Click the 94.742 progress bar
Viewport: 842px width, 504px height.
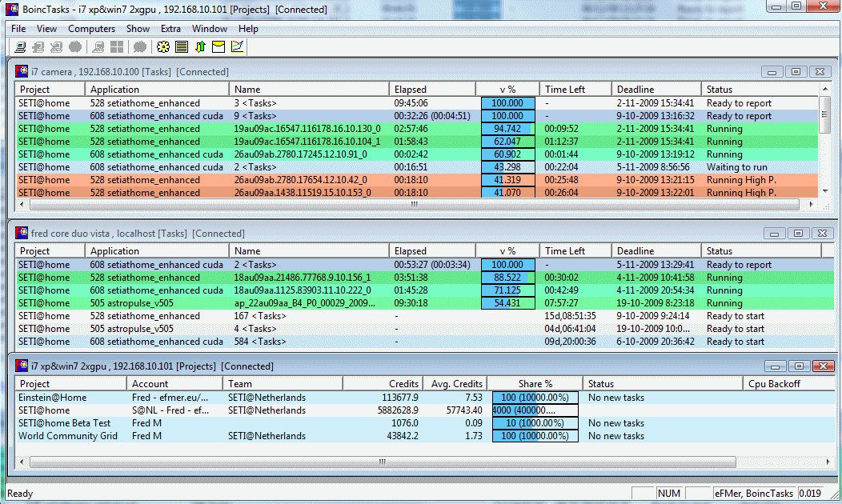coord(508,129)
